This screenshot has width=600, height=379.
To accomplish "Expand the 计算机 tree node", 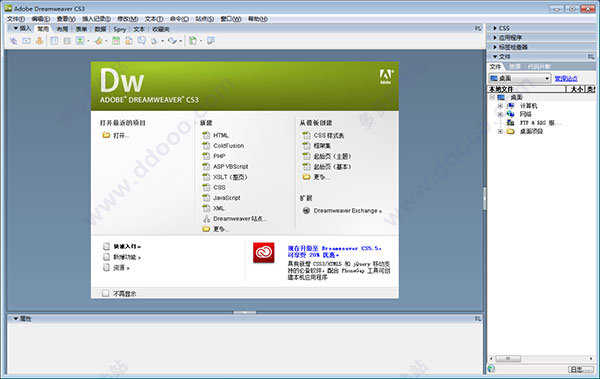I will pyautogui.click(x=500, y=106).
